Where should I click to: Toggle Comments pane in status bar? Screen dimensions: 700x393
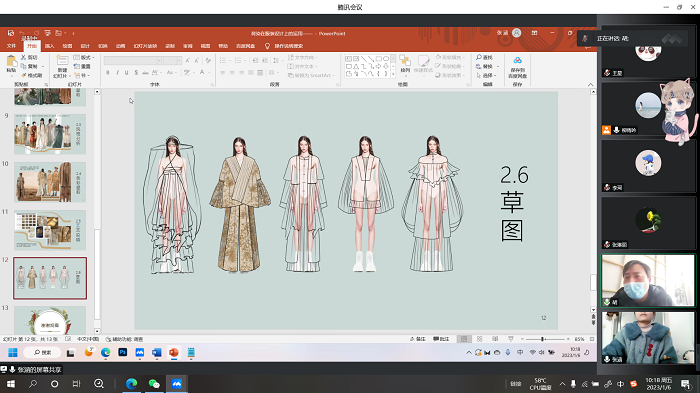tap(441, 339)
